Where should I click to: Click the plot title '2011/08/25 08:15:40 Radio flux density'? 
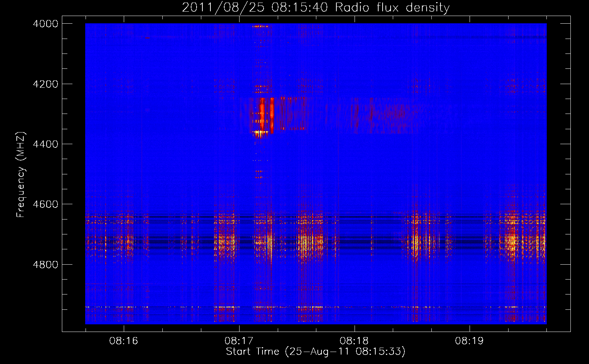(x=316, y=7)
